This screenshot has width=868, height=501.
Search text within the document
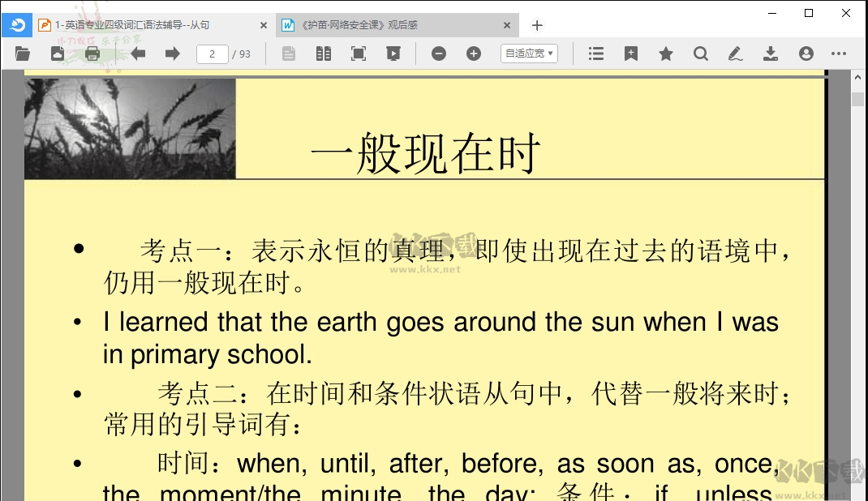tap(699, 53)
